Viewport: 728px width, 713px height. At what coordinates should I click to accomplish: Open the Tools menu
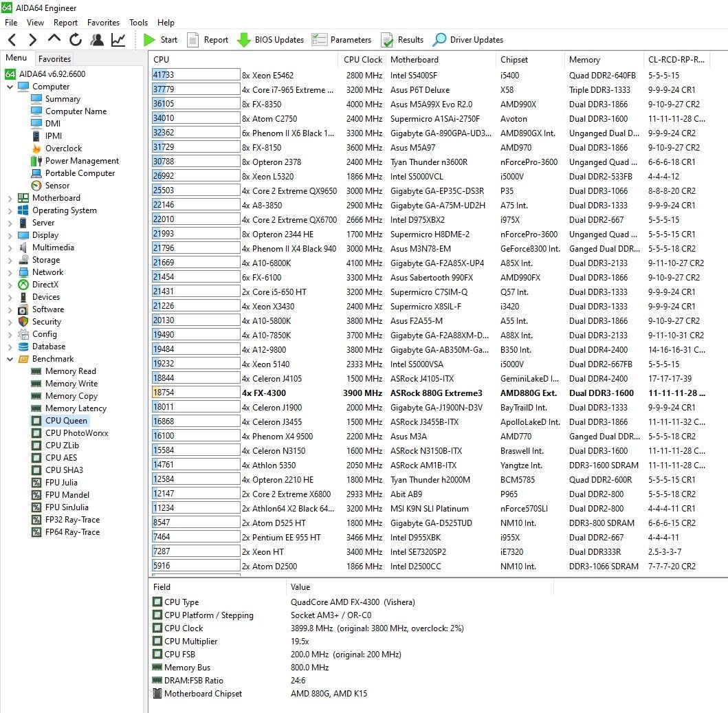pos(138,22)
